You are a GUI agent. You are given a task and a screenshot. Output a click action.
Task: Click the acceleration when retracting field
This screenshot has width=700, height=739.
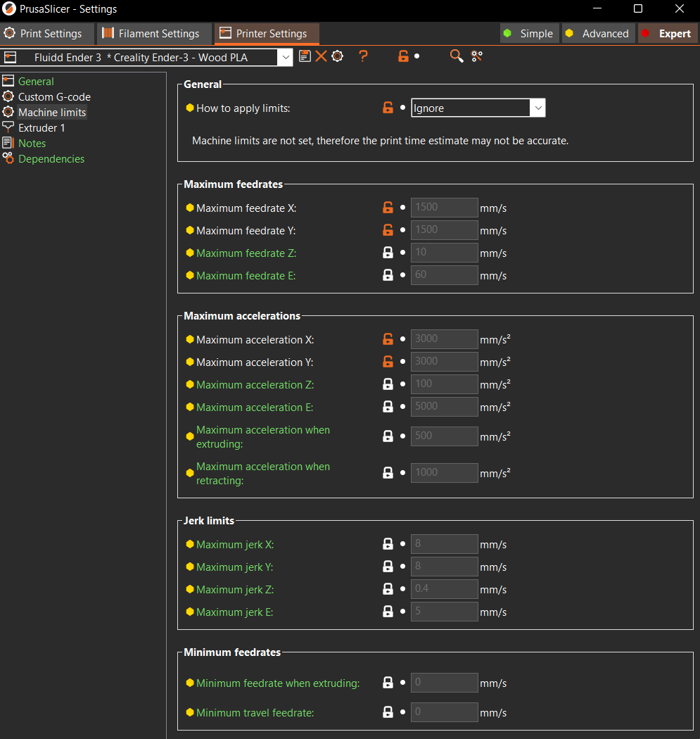click(444, 473)
